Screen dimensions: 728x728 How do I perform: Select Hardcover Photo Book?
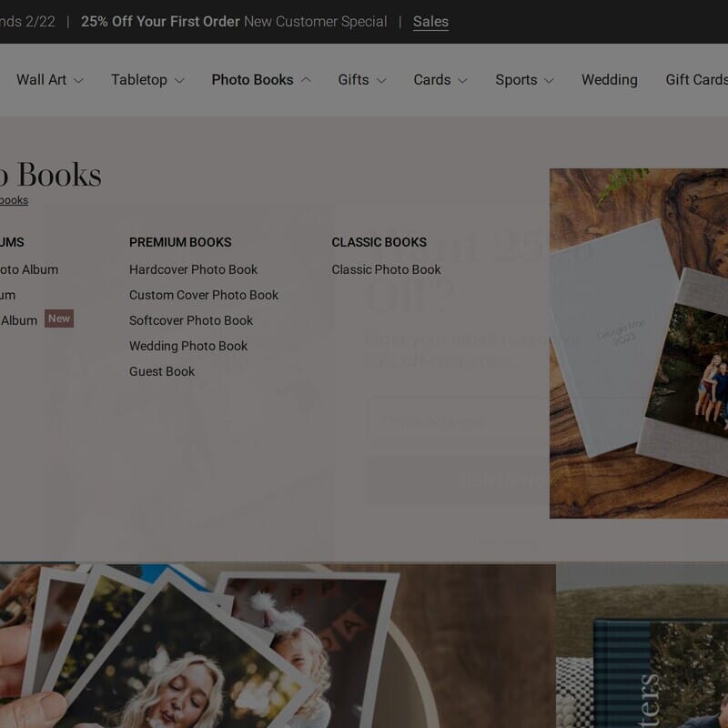coord(193,269)
